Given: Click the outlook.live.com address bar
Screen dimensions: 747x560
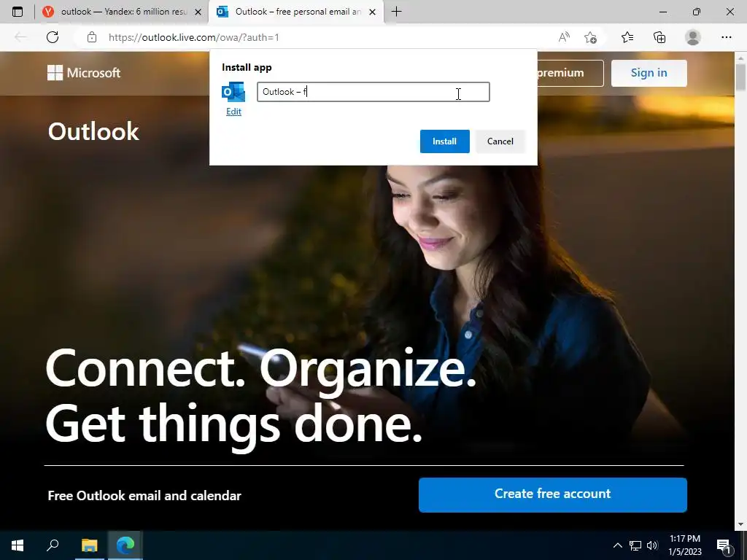Looking at the screenshot, I should pos(194,37).
